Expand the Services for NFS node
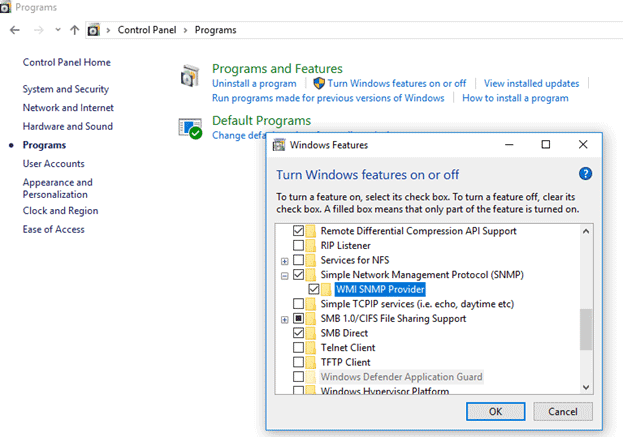The height and width of the screenshot is (437, 623). [284, 261]
